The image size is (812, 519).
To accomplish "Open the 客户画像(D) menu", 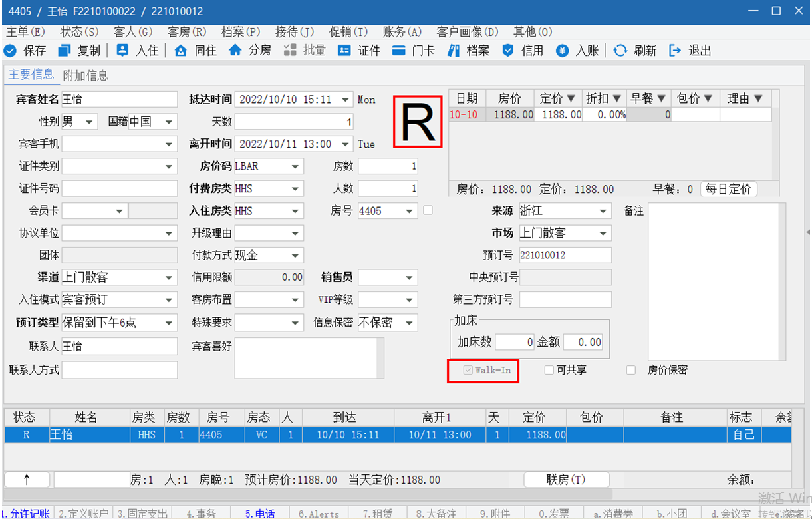I will point(468,32).
